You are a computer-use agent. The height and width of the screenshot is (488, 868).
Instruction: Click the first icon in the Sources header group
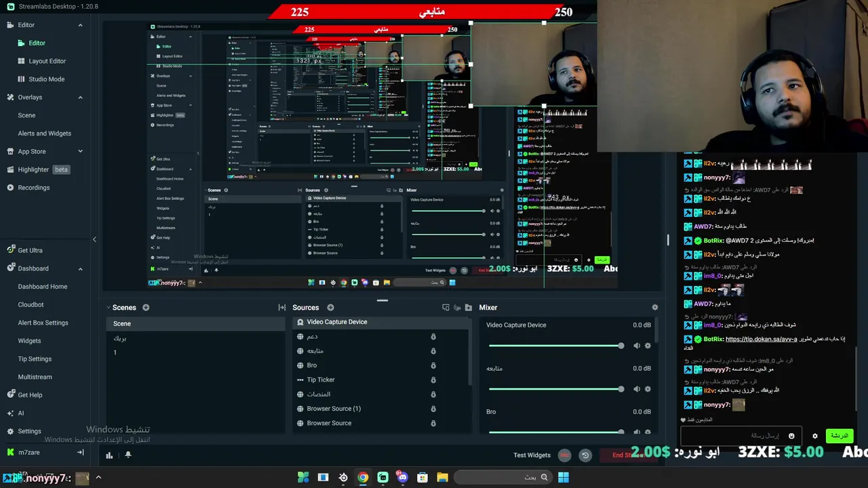446,308
